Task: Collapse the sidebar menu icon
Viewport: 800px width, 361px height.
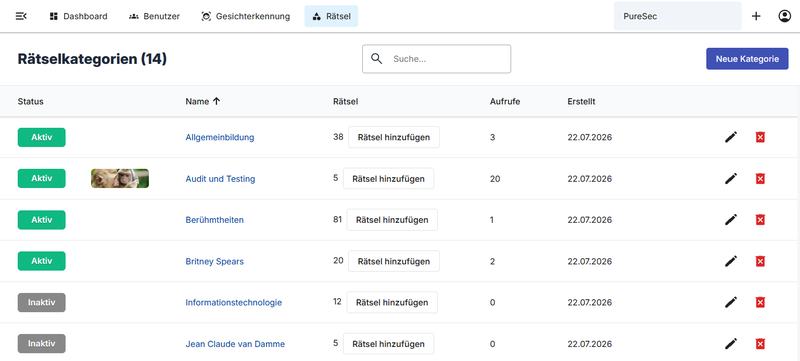Action: click(x=21, y=16)
